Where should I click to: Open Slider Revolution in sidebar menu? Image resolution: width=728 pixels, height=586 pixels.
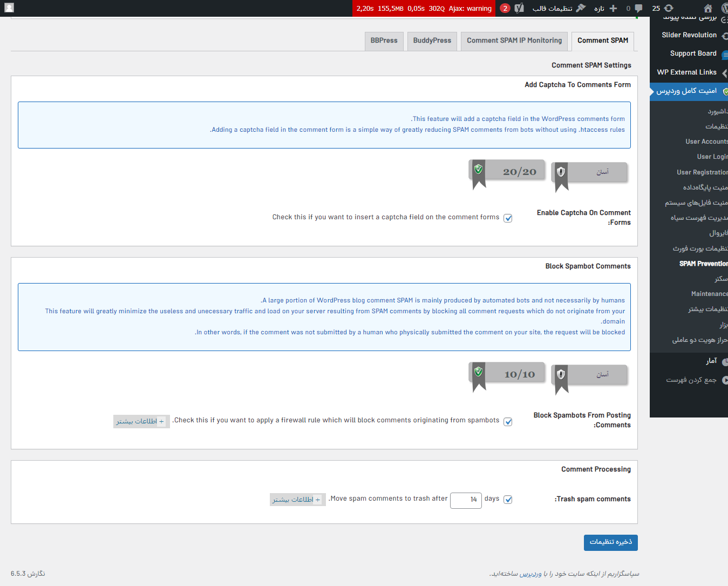click(x=689, y=35)
